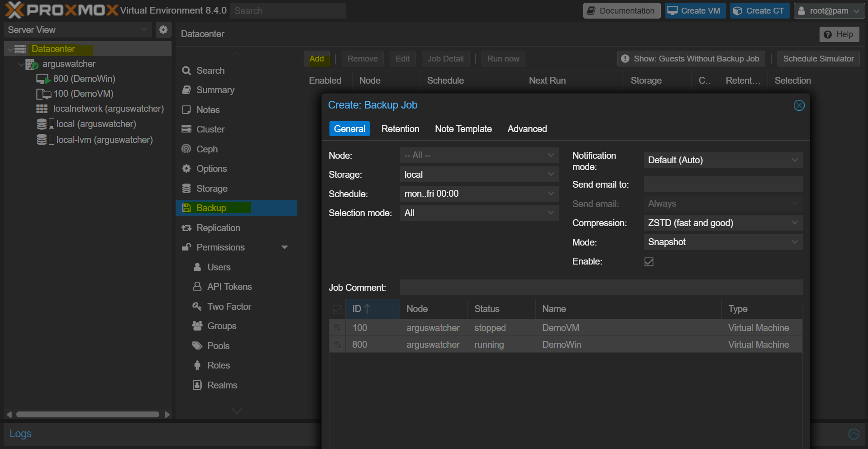The image size is (868, 449).
Task: Toggle checkbox for guest 800 DemoWin
Action: pos(337,345)
